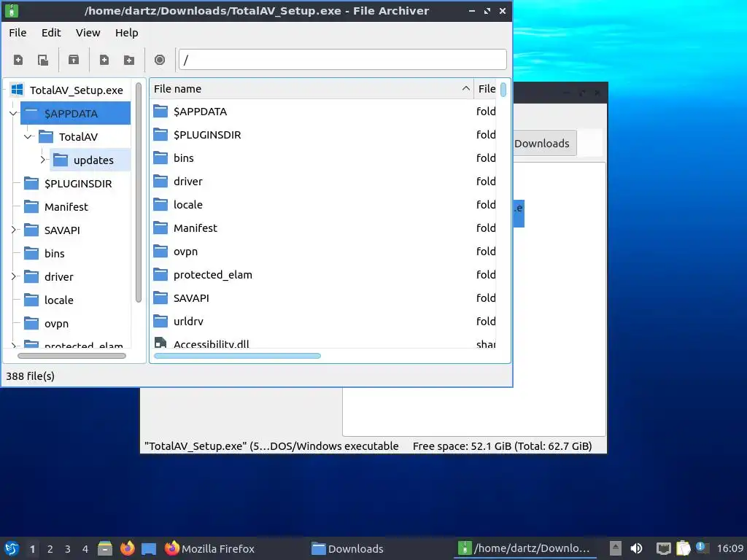The width and height of the screenshot is (747, 560).
Task: Click the File Archiver taskbar window button
Action: (525, 548)
